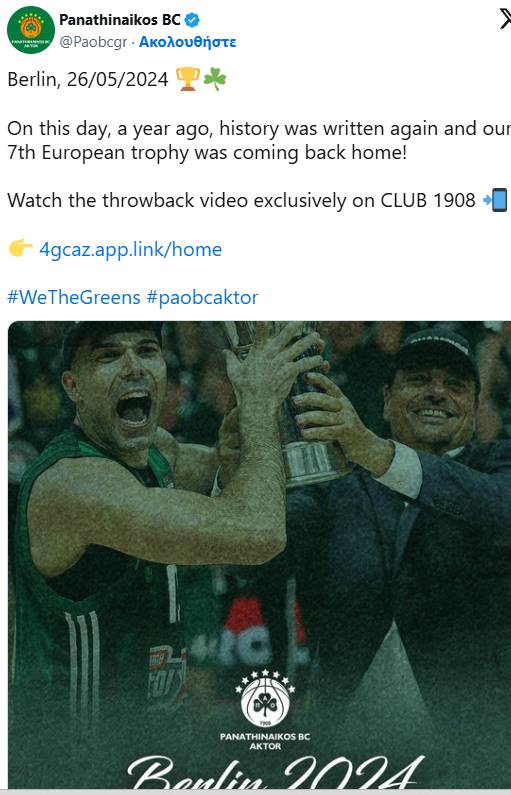Image resolution: width=511 pixels, height=795 pixels.
Task: Open the trophy celebration photo
Action: pyautogui.click(x=260, y=554)
